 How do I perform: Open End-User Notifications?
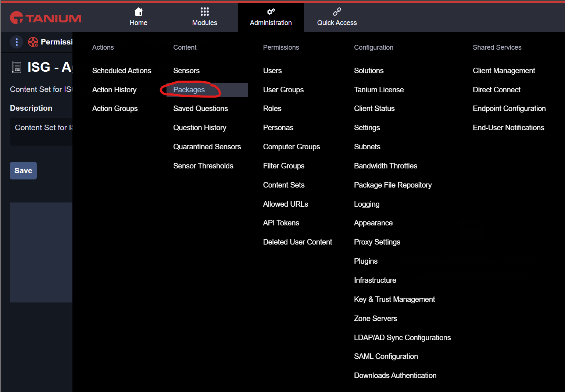click(x=509, y=128)
